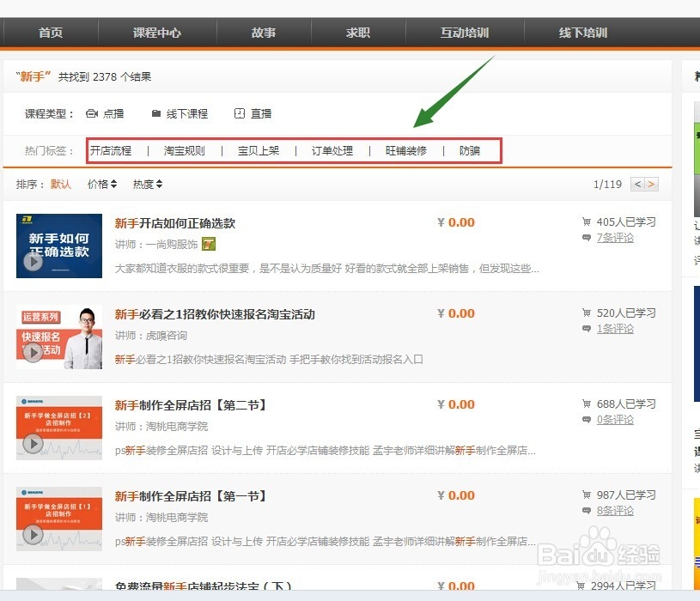Toggle the 热度 popularity sort direction
The image size is (700, 601).
pyautogui.click(x=159, y=183)
